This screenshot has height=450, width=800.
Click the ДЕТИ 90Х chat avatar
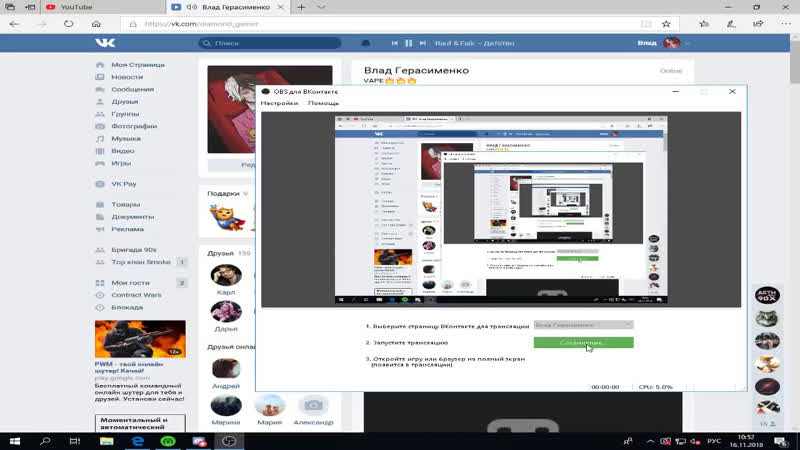tap(767, 295)
